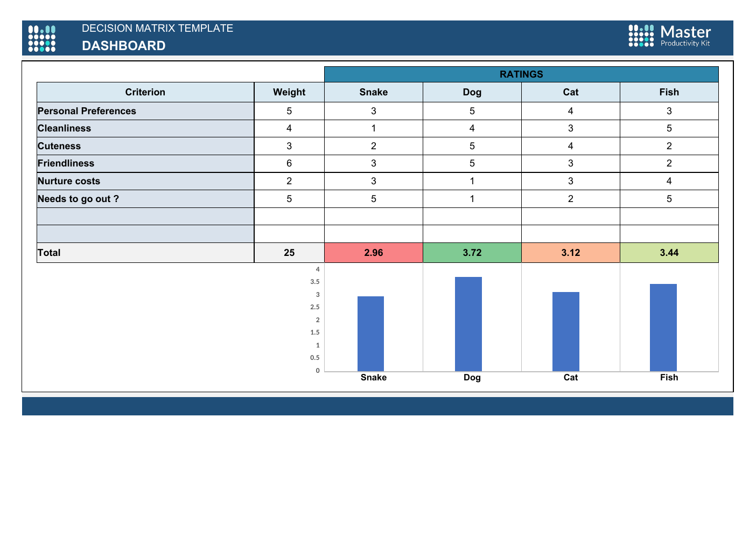The height and width of the screenshot is (535, 756).
Task: Click the Criterion column header
Action: 145,92
